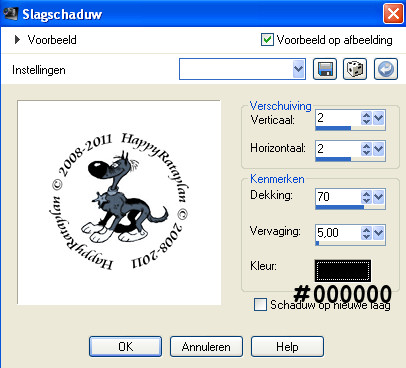This screenshot has width=406, height=368.
Task: Click the Verticaal spinner arrows
Action: pyautogui.click(x=366, y=118)
